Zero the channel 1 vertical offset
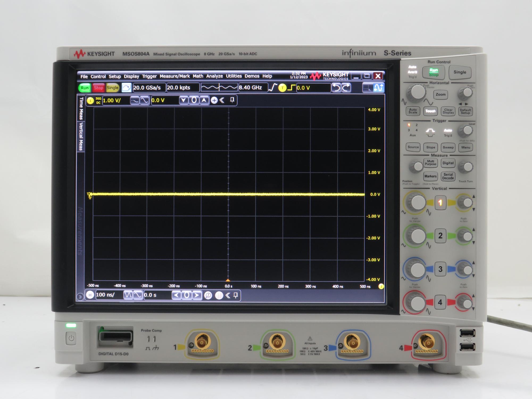Screen dimensions: 532x399 194,100
